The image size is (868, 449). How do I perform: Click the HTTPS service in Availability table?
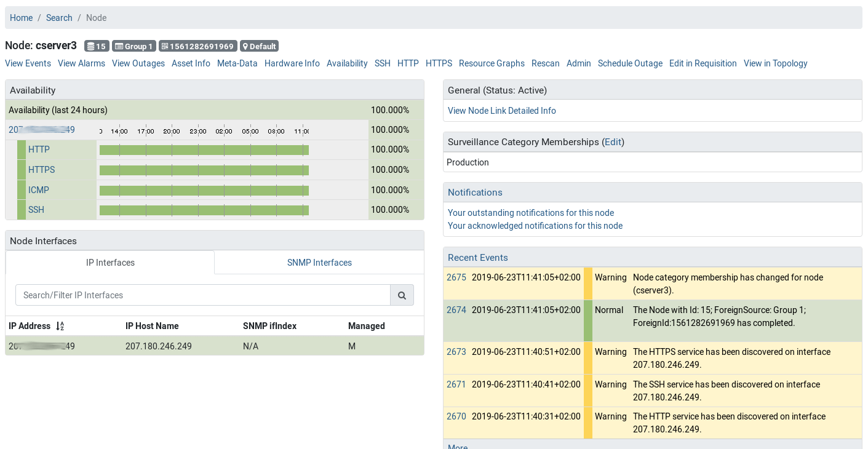coord(41,170)
